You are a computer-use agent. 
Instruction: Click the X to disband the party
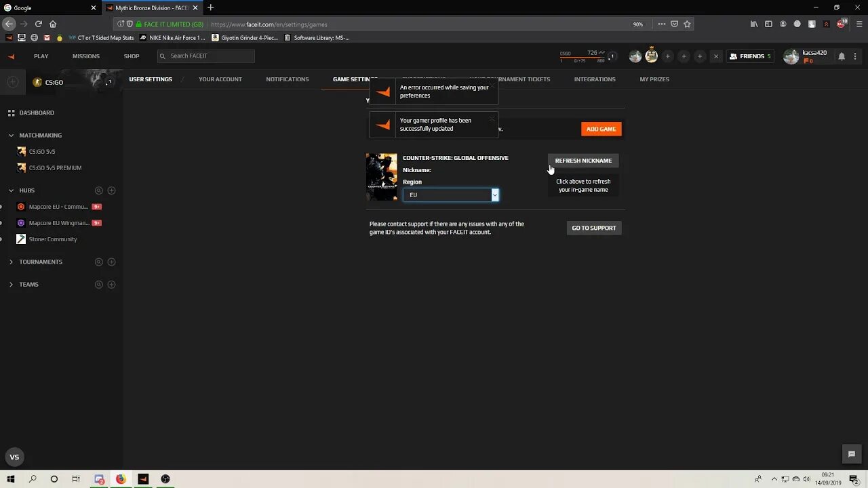716,56
